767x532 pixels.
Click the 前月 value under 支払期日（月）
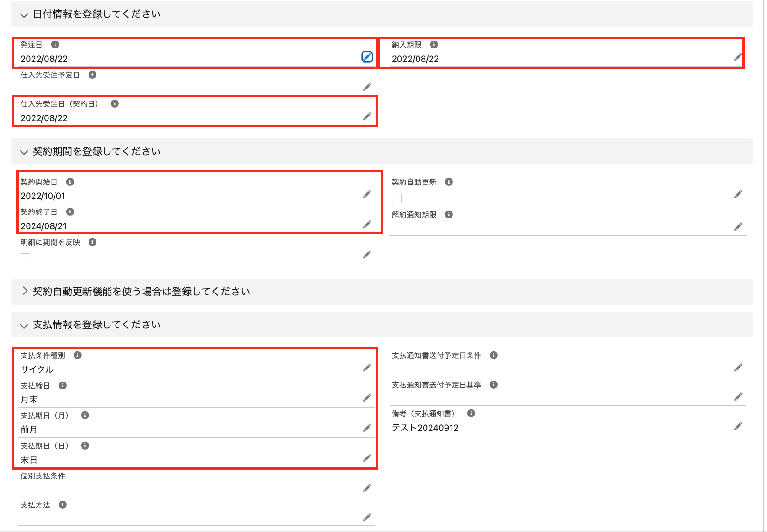(x=29, y=430)
